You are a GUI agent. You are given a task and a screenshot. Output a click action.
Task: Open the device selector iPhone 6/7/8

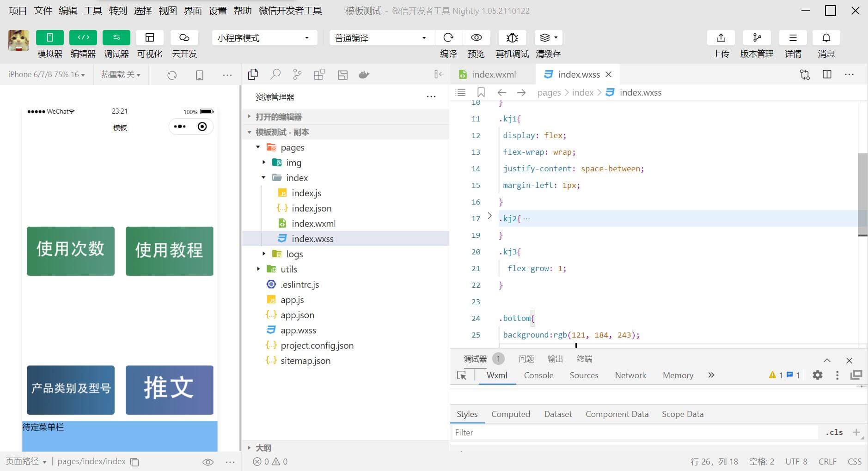[x=46, y=74]
